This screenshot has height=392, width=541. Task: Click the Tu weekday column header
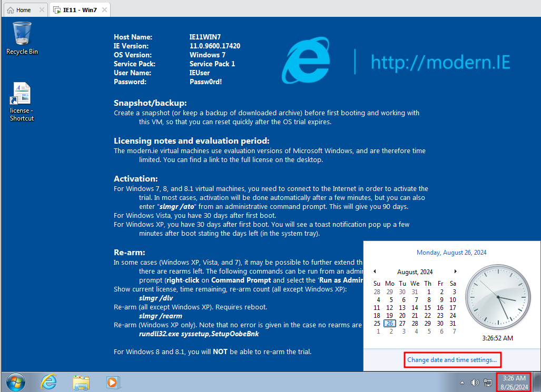[402, 284]
